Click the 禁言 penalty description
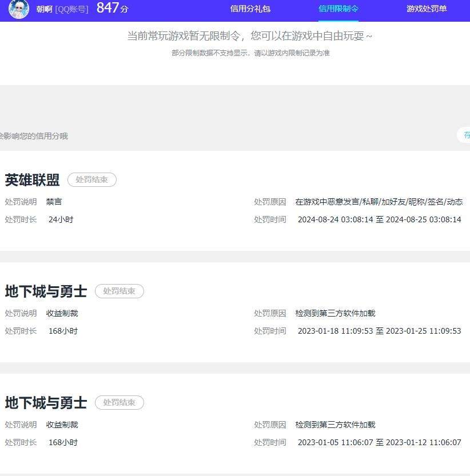470x476 pixels. pos(54,202)
